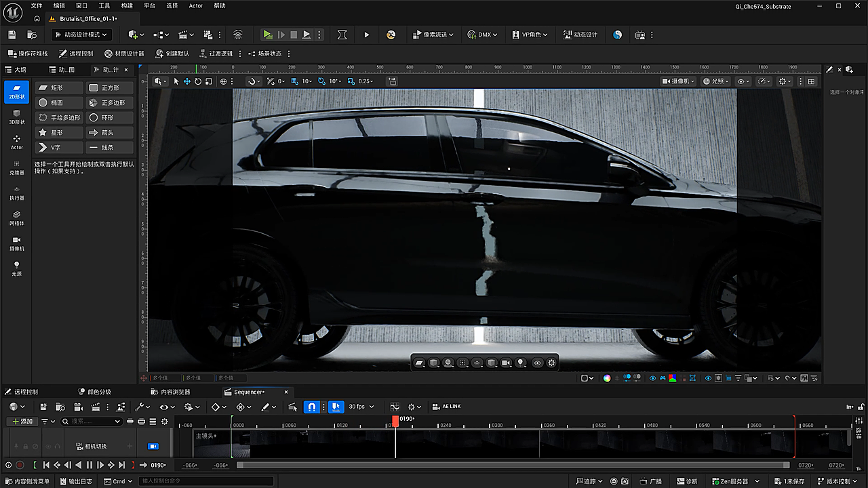Open the Actor tools category
868x488 pixels.
coord(17,142)
